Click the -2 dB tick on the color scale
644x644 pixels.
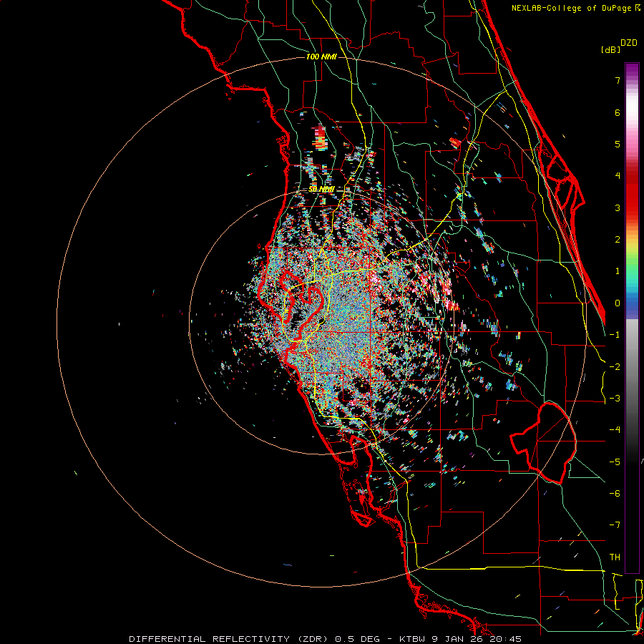615,367
